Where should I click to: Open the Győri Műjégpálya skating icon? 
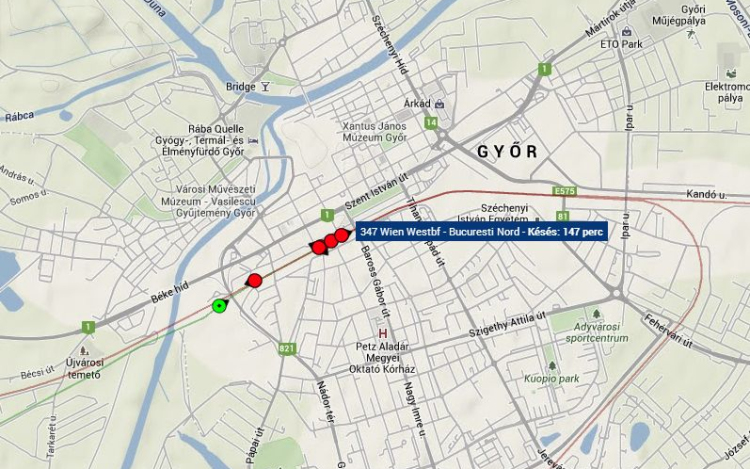pyautogui.click(x=690, y=33)
